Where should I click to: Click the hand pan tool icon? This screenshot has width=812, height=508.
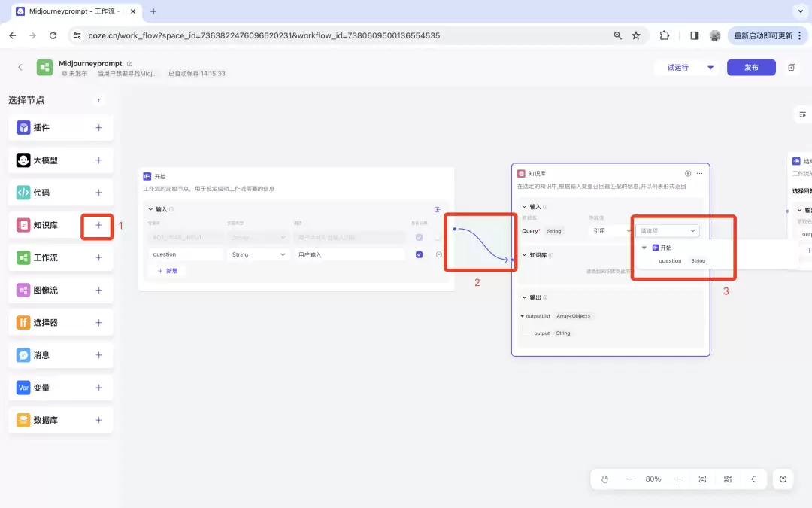[x=604, y=479]
